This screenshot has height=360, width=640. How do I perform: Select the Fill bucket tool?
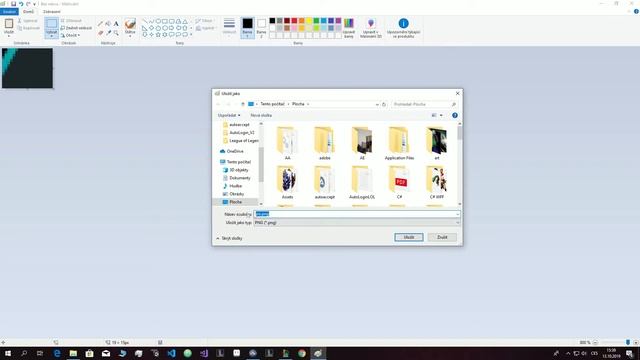tap(108, 24)
